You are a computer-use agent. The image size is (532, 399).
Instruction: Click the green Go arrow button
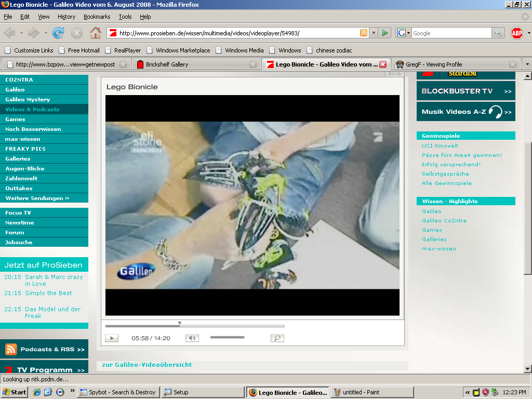pyautogui.click(x=385, y=33)
